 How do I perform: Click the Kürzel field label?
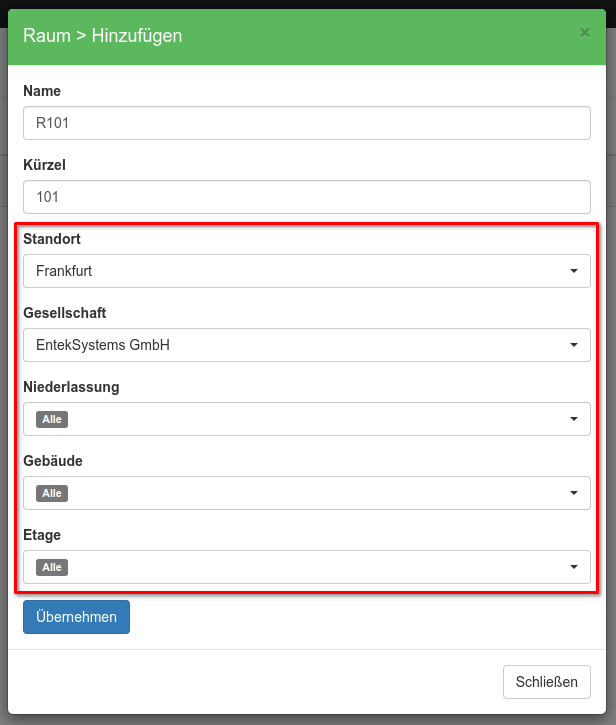point(44,164)
